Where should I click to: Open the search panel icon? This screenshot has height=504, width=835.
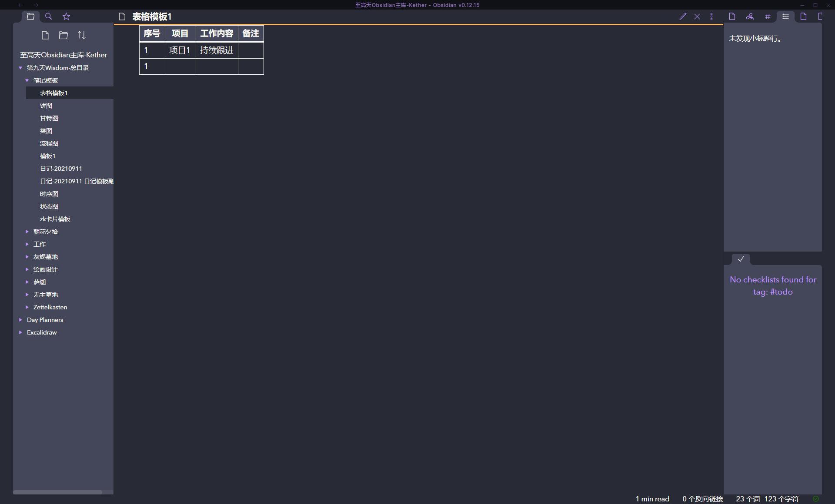coord(48,17)
